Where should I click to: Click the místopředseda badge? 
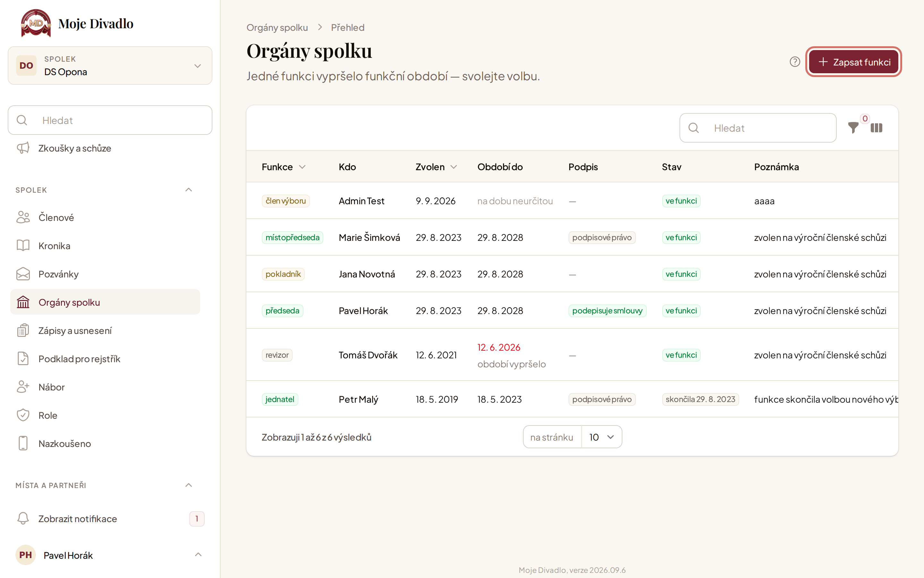coord(293,237)
